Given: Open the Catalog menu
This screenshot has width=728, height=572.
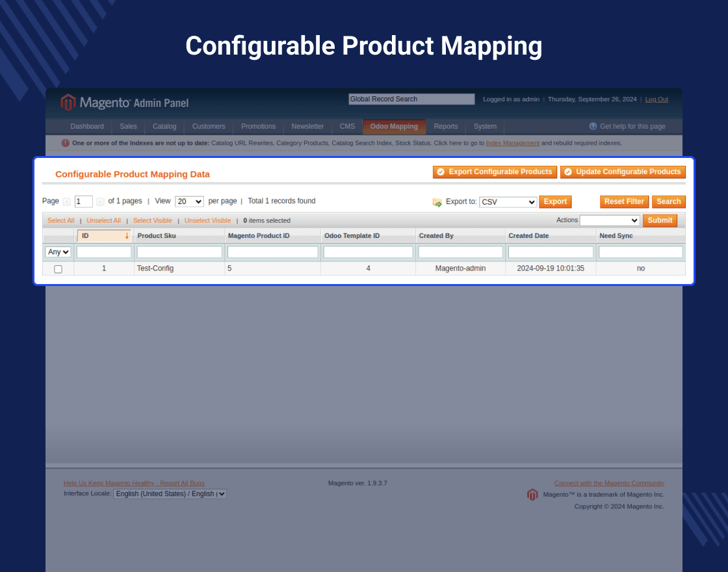Looking at the screenshot, I should [164, 126].
